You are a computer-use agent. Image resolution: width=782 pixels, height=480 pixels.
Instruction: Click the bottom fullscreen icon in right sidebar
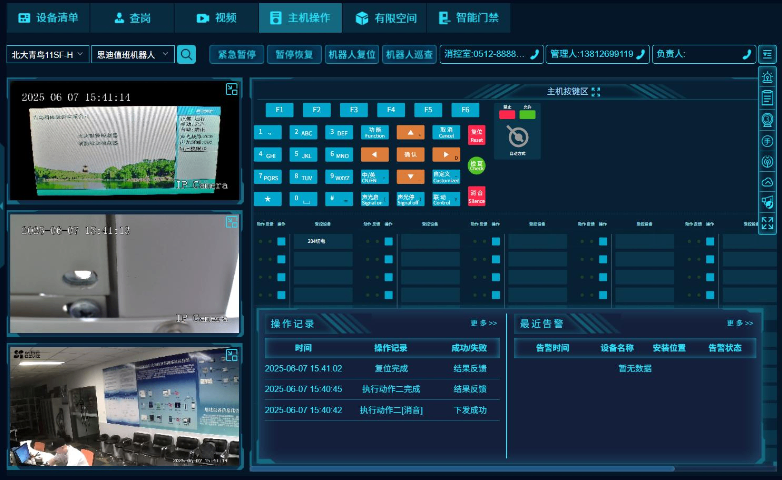coord(767,224)
